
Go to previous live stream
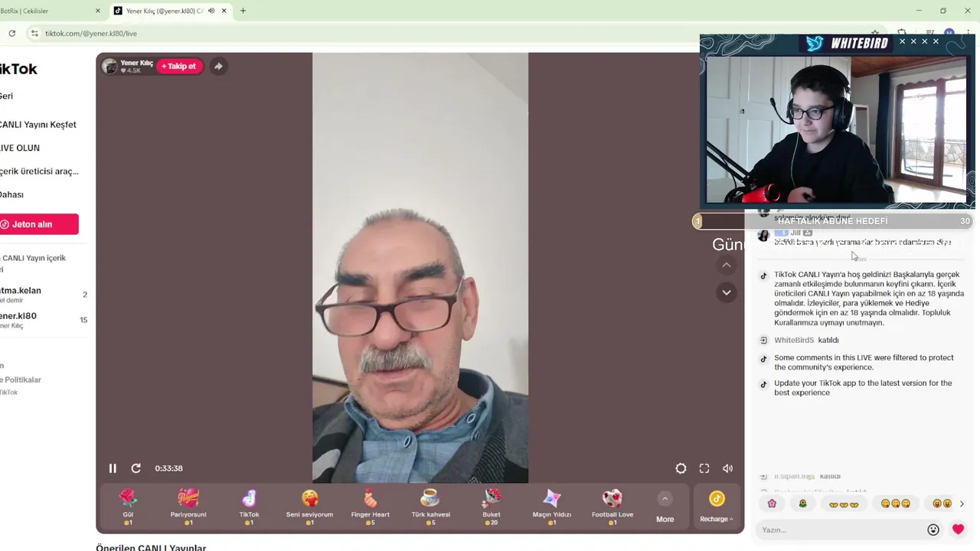pyautogui.click(x=727, y=265)
